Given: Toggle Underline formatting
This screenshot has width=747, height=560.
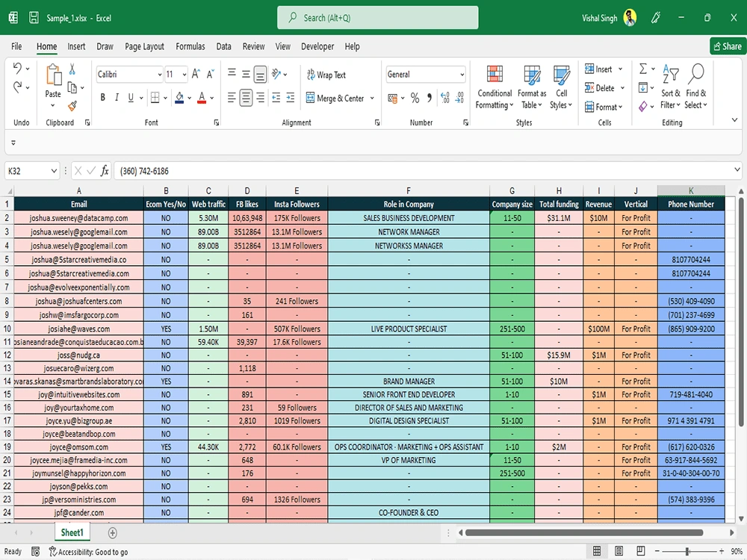Looking at the screenshot, I should pos(131,98).
